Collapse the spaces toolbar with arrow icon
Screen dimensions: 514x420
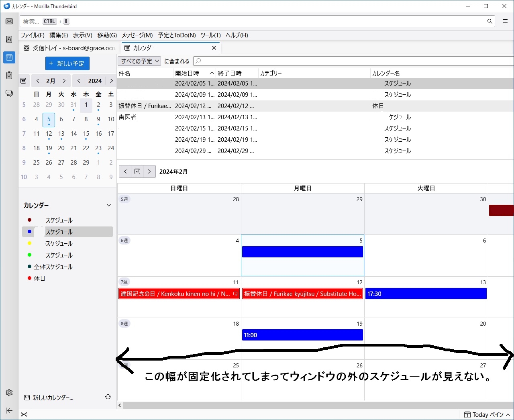(9, 410)
